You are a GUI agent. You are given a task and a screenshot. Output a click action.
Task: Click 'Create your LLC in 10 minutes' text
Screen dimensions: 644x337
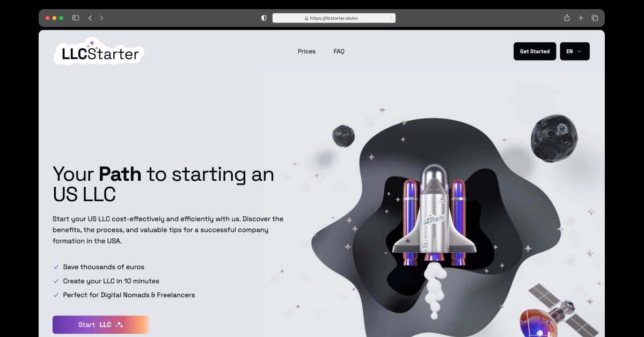pos(111,281)
